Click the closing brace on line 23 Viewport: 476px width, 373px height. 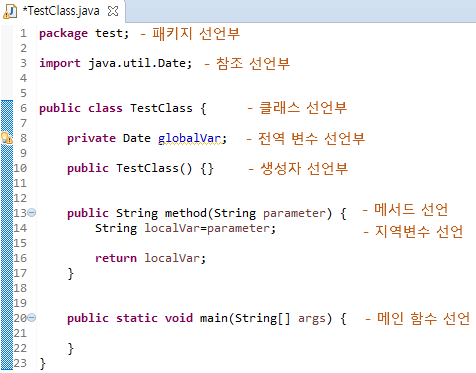point(42,363)
